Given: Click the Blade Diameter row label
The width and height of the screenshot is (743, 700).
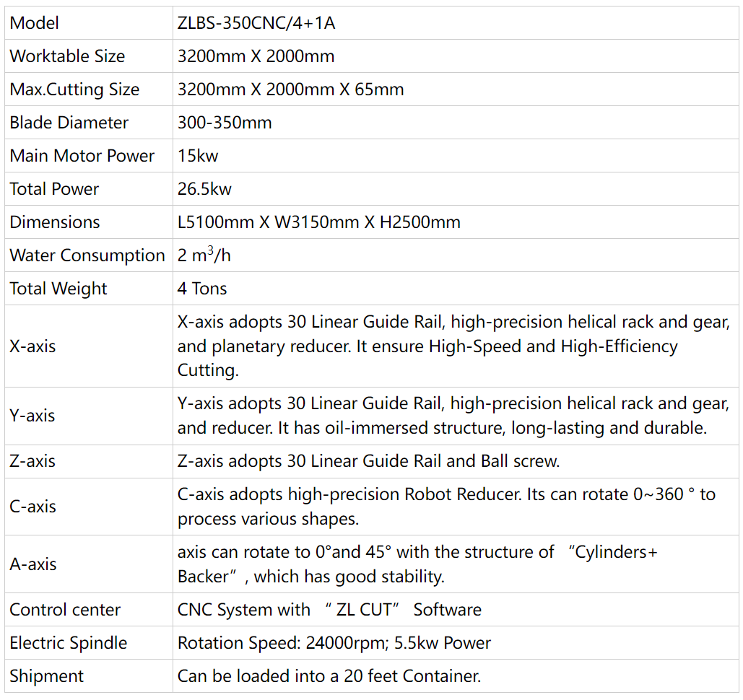Looking at the screenshot, I should point(69,122).
